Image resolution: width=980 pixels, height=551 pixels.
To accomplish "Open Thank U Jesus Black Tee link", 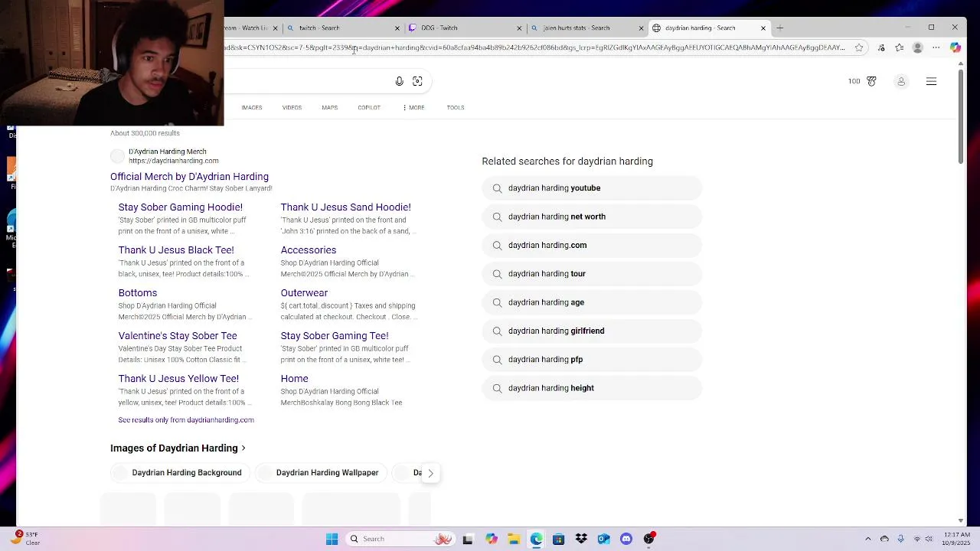I will pos(176,250).
